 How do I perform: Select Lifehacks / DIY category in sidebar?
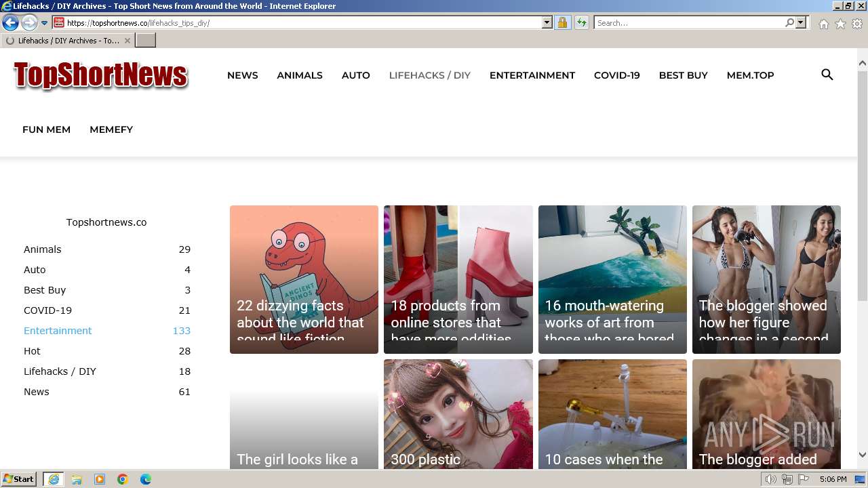[107, 371]
